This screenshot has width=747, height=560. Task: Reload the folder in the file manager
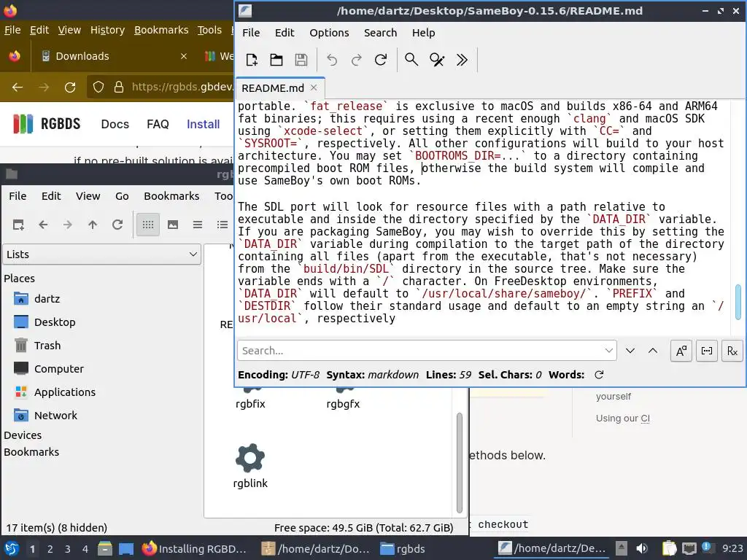[117, 225]
